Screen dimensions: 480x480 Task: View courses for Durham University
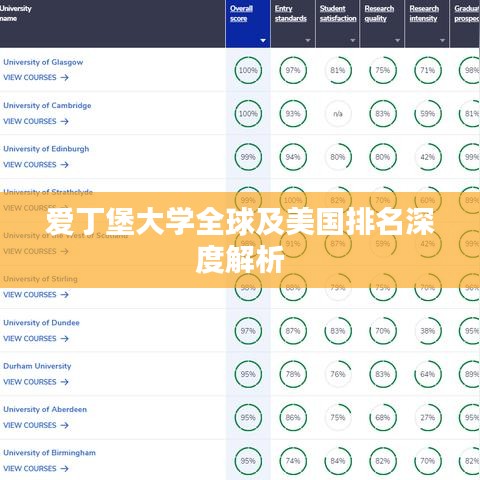[36, 382]
